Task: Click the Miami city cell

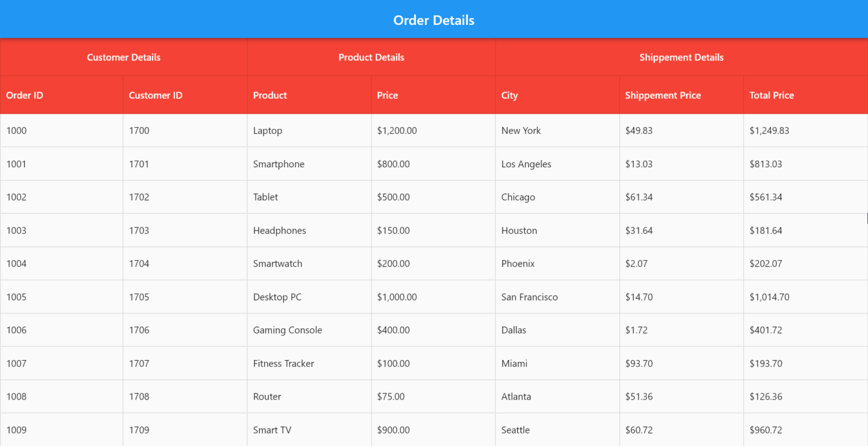Action: tap(514, 363)
